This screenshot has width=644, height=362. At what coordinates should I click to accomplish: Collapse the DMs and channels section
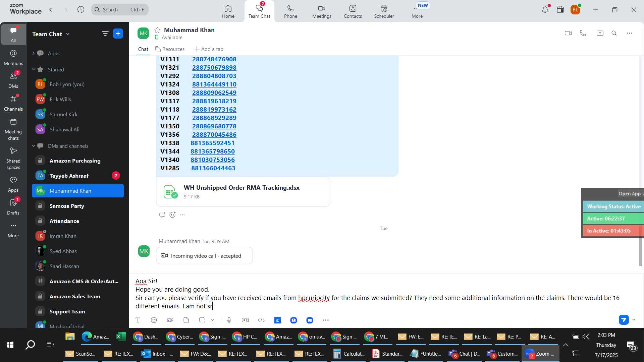click(33, 146)
